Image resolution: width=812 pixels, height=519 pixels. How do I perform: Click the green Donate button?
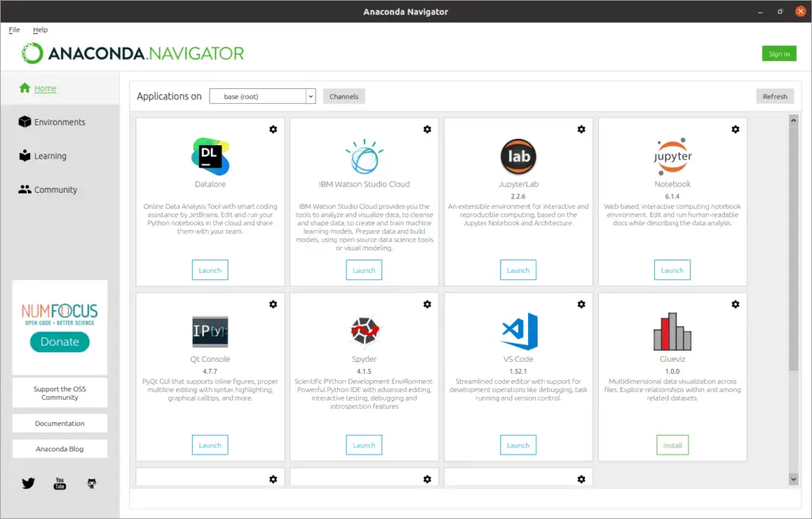[x=59, y=341]
